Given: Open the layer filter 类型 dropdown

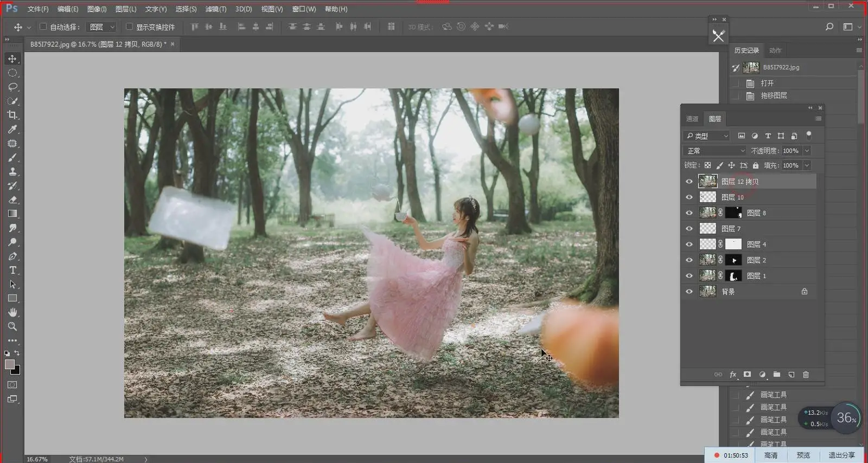Looking at the screenshot, I should coord(706,136).
